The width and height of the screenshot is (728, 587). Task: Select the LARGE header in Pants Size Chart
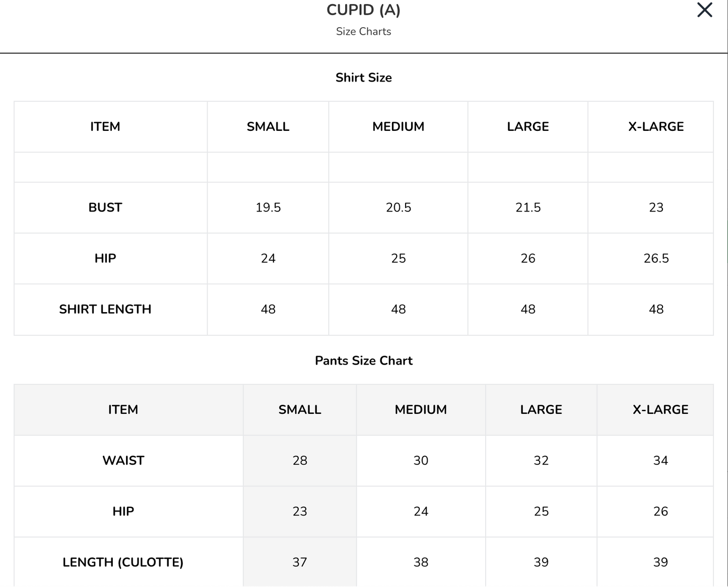point(541,409)
